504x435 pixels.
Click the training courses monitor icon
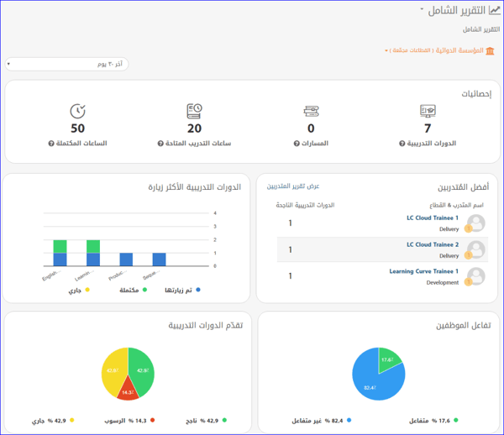[428, 111]
